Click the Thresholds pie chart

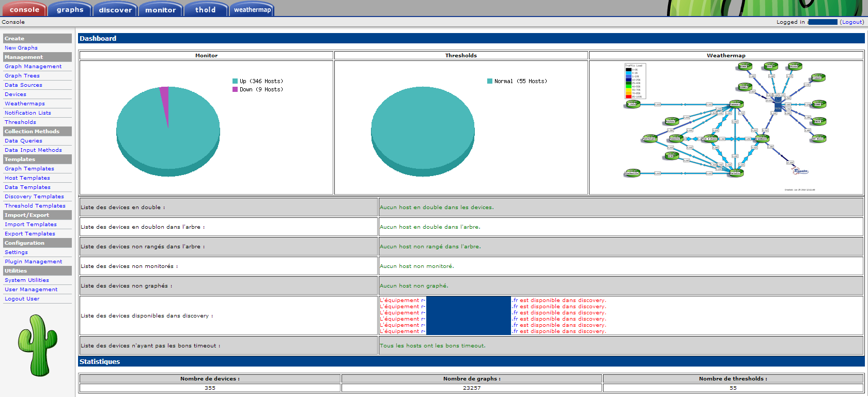[423, 131]
